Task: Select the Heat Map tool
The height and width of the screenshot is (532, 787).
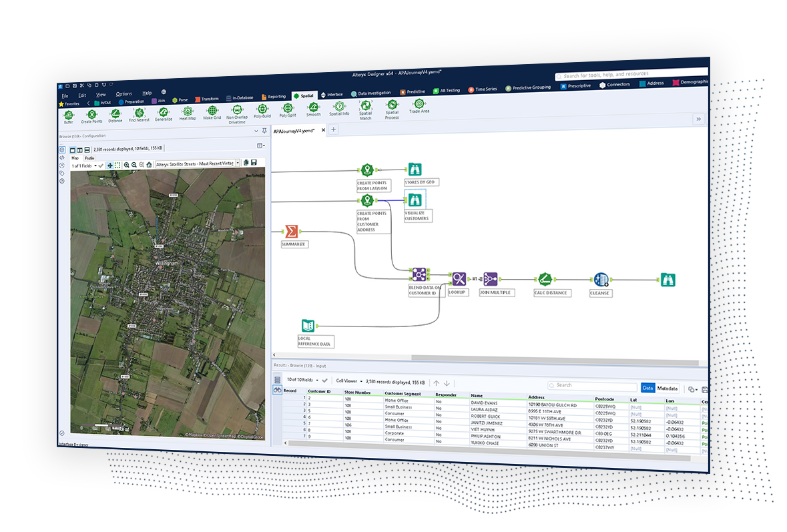Action: pyautogui.click(x=188, y=113)
